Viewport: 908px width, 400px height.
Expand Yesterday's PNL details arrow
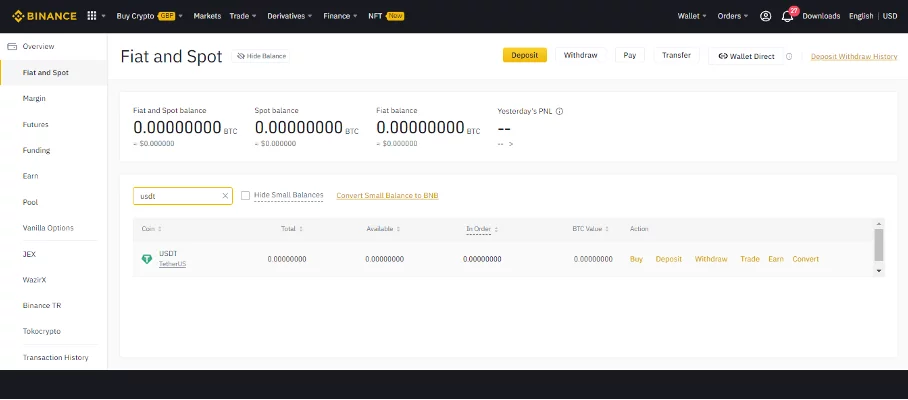point(511,144)
